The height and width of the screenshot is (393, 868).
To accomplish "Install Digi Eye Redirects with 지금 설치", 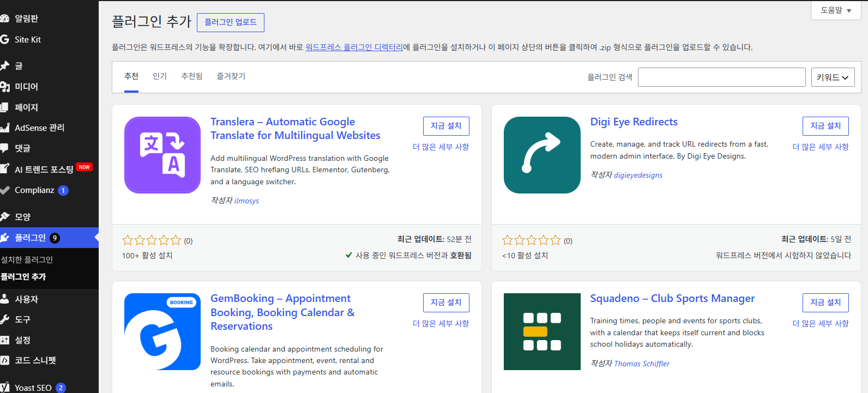I will 825,126.
